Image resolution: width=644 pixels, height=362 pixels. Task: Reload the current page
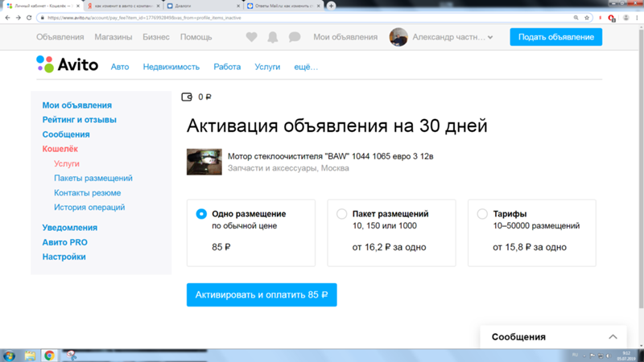tap(29, 18)
